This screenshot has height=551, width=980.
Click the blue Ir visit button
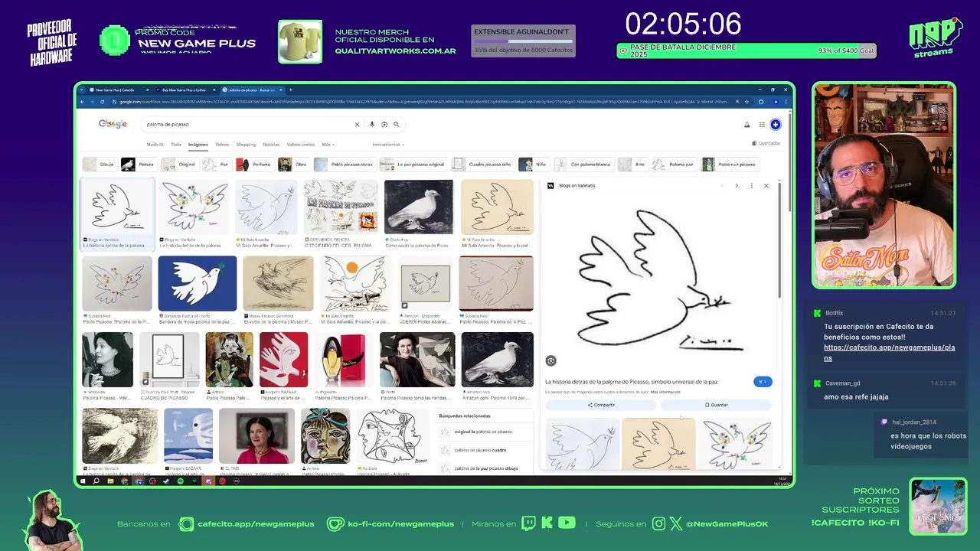[x=763, y=381]
